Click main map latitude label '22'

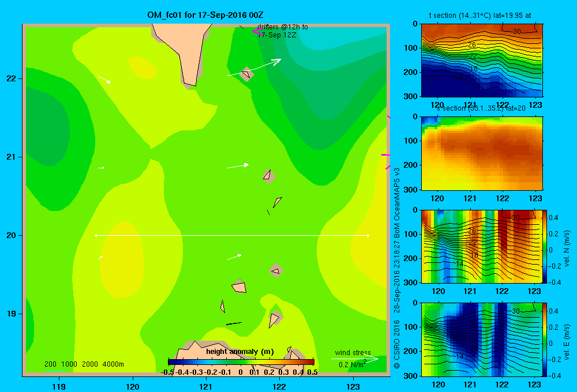11,78
